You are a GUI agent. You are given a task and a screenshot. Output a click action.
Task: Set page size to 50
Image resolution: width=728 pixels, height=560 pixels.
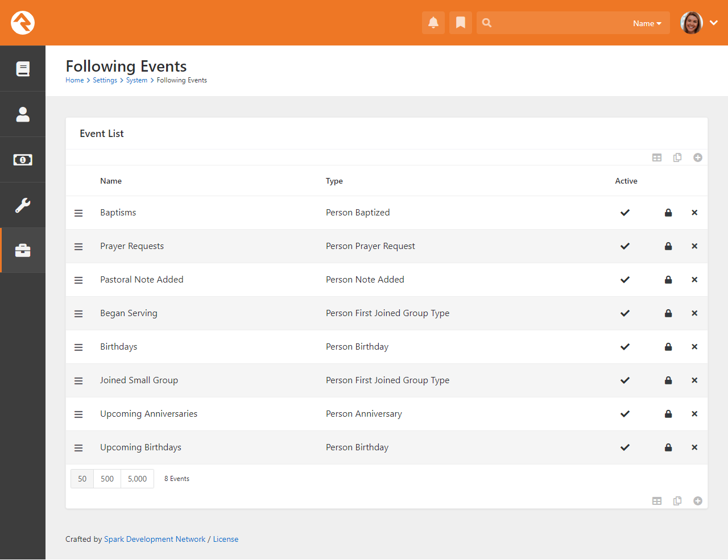(82, 479)
